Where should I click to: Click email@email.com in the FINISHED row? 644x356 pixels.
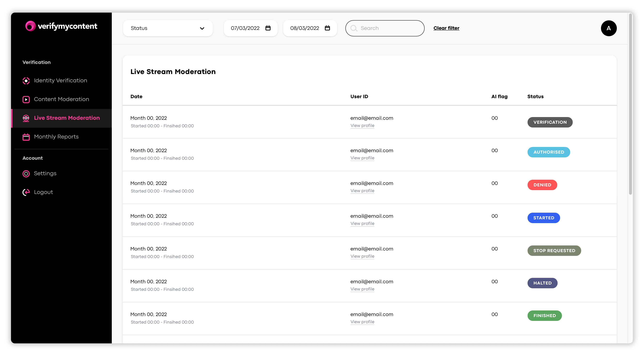pyautogui.click(x=371, y=314)
